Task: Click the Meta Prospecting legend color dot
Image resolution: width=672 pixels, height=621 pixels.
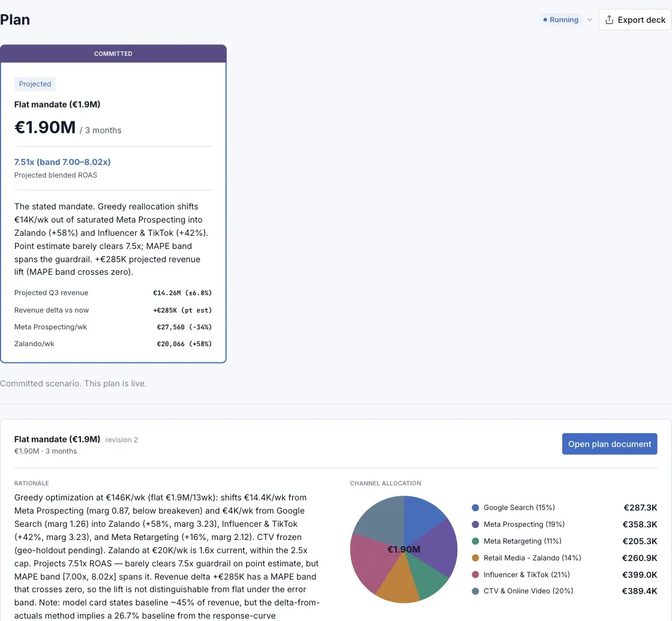Action: click(475, 524)
